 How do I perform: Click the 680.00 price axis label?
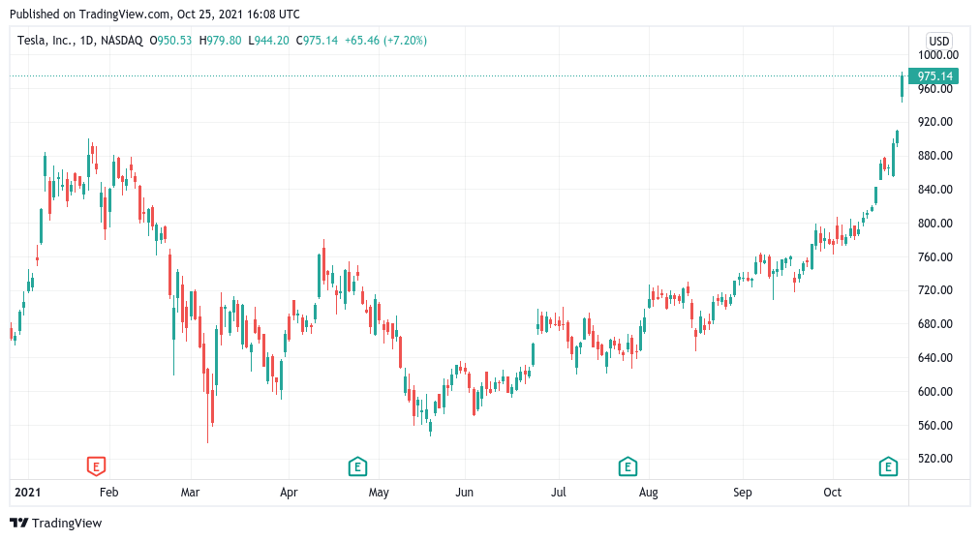[935, 324]
